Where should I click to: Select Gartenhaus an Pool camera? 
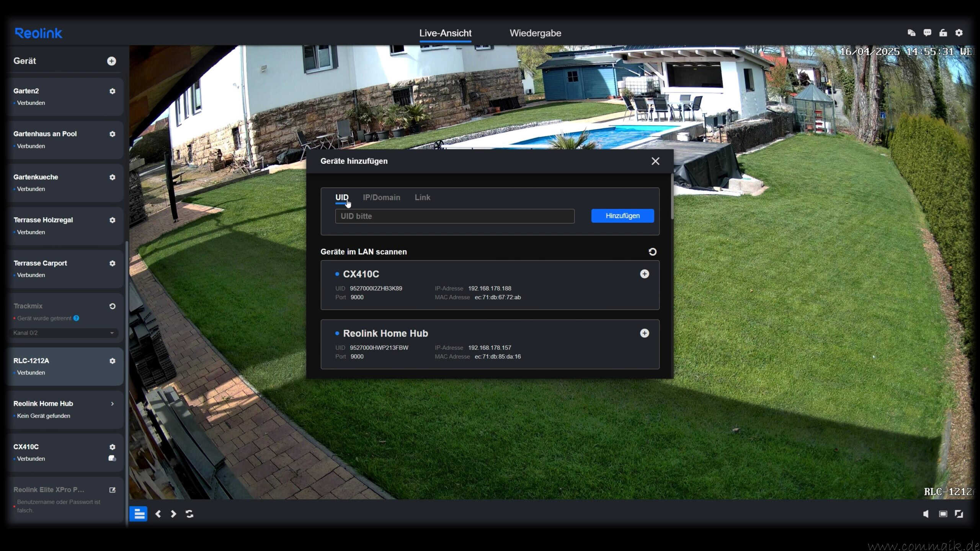tap(64, 140)
